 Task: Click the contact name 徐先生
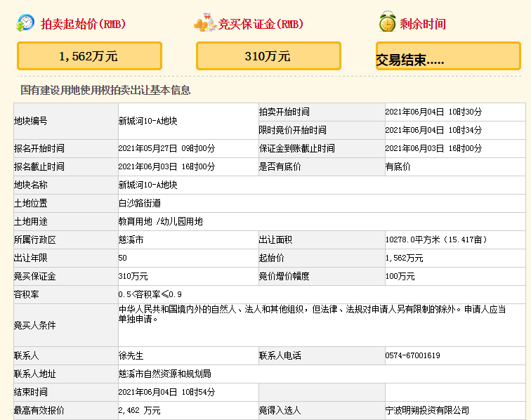pyautogui.click(x=131, y=355)
